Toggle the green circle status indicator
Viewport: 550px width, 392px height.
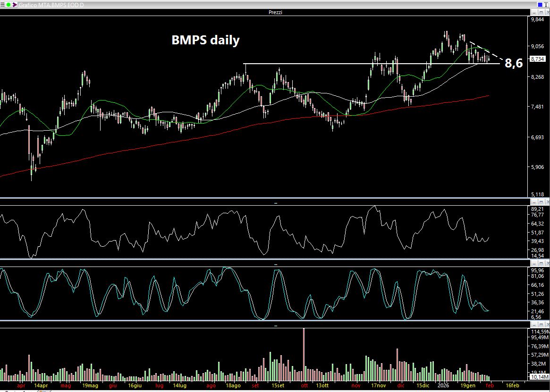click(9, 4)
